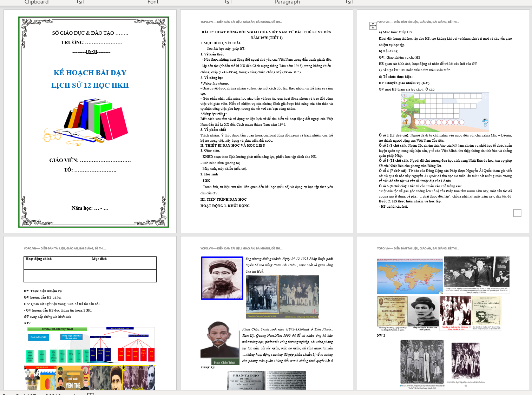
Task: Click the 'HOẠT ĐỘNG 1. KHỞI ĐỘNG' heading
Action: tap(225, 206)
